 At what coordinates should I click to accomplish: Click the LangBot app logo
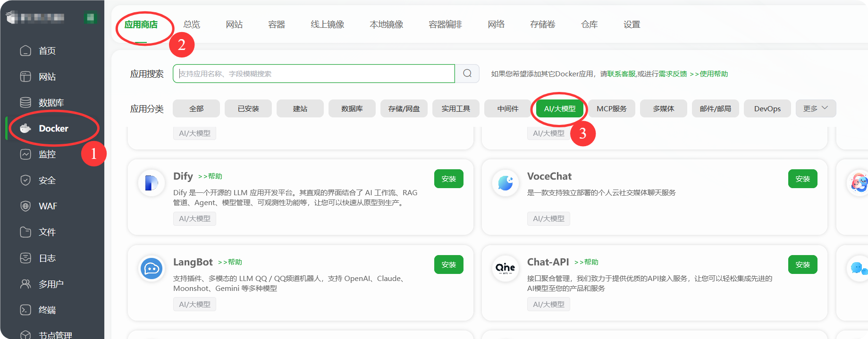(x=152, y=268)
